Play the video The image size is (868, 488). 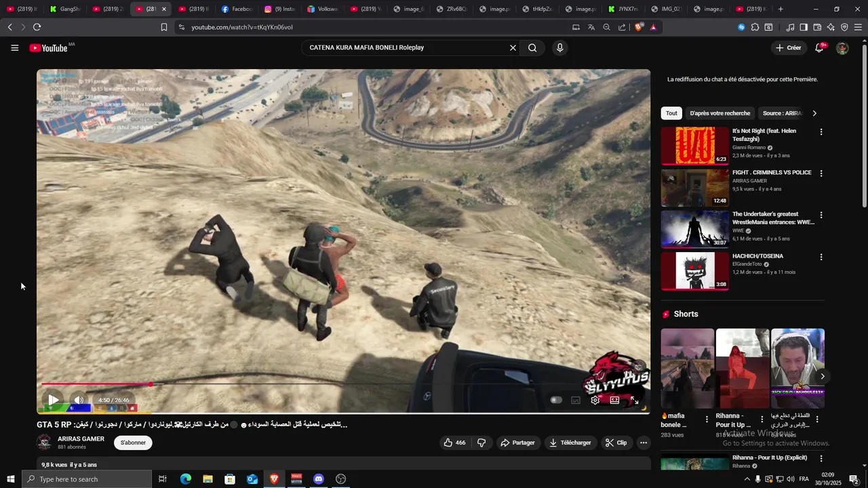coord(53,400)
